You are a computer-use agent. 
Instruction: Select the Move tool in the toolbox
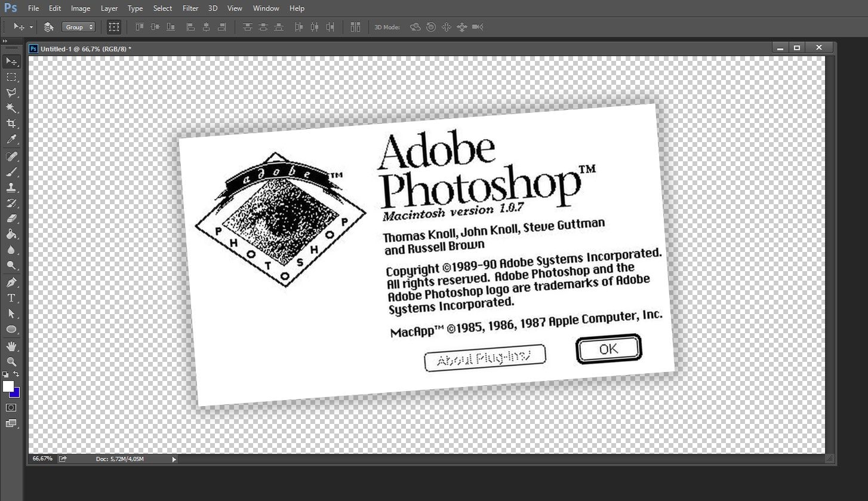tap(11, 62)
